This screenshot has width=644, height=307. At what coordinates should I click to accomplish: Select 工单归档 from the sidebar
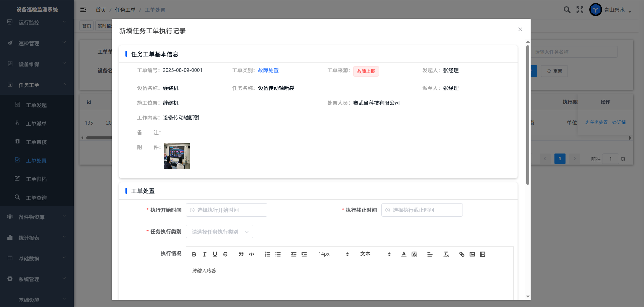36,179
